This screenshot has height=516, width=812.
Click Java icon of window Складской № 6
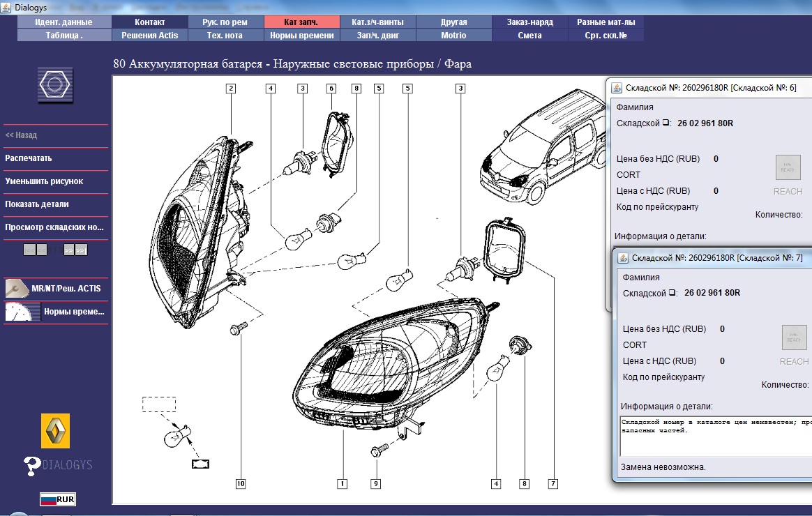pos(617,87)
